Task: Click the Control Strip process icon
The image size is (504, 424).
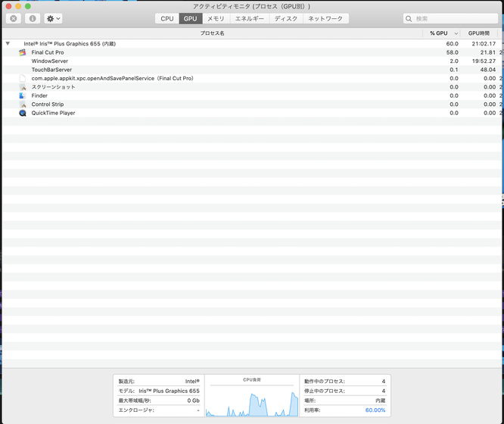Action: (23, 104)
